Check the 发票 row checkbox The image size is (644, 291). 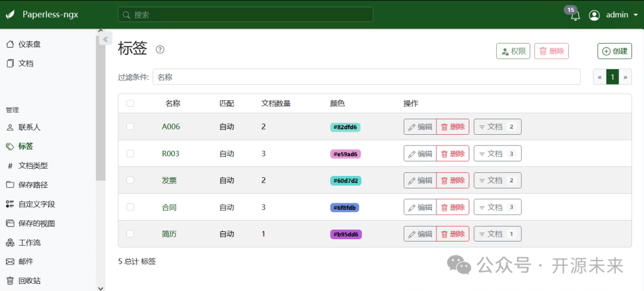click(130, 180)
